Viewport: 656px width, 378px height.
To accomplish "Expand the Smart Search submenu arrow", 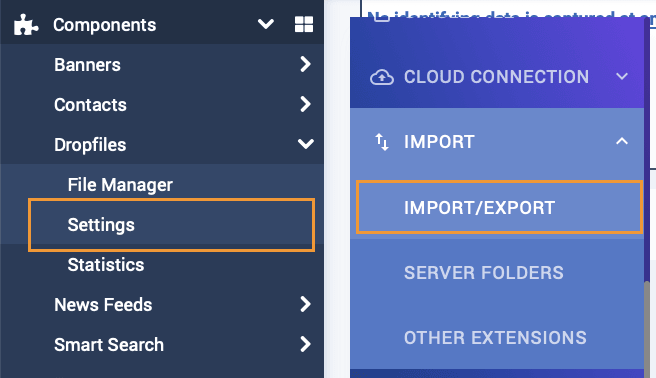I will [x=305, y=344].
